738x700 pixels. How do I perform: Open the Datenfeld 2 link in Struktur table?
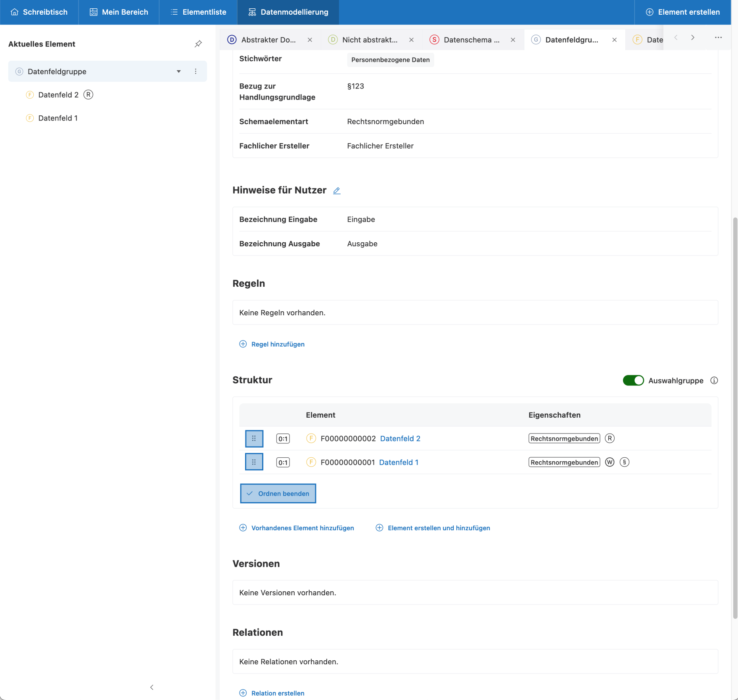(400, 439)
